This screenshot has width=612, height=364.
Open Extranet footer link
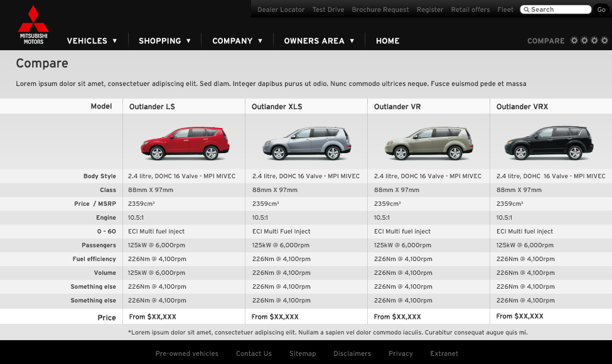coord(444,353)
